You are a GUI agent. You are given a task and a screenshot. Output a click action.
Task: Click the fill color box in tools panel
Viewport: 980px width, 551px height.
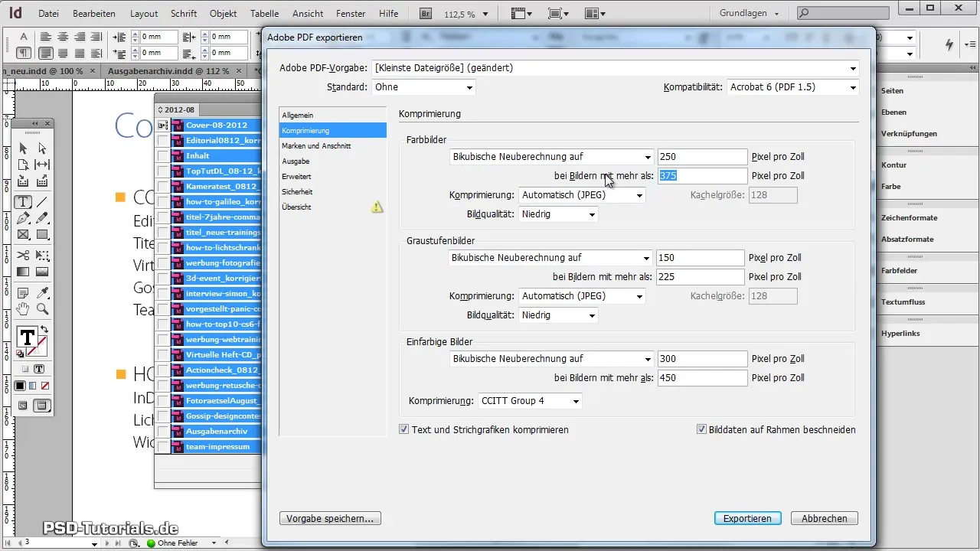(x=27, y=337)
